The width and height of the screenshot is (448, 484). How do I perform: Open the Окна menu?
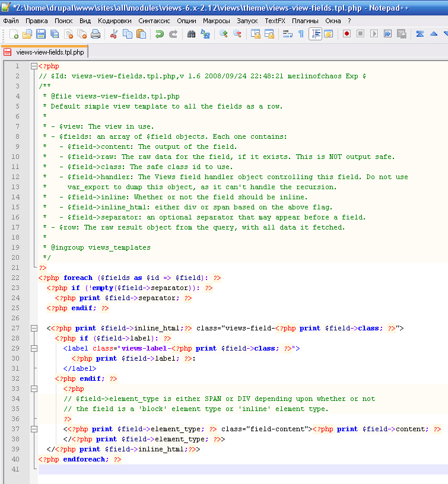click(333, 21)
